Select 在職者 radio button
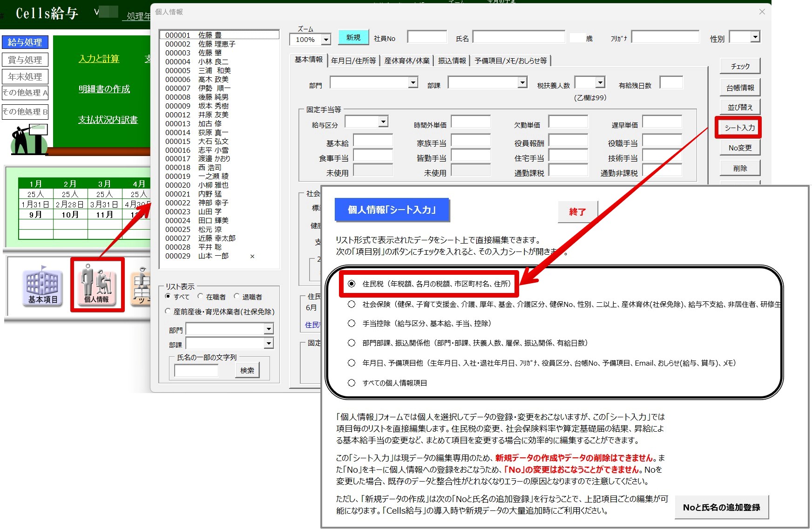 (200, 296)
